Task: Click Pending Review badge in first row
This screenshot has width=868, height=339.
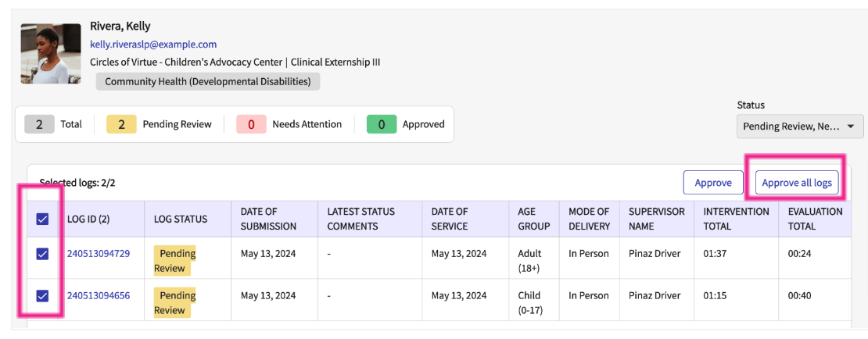Action: (x=174, y=261)
